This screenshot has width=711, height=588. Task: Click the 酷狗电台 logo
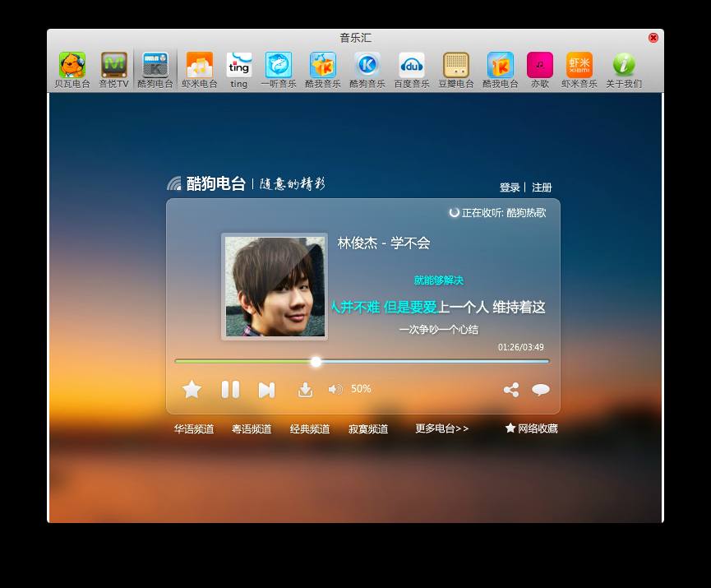(x=206, y=183)
